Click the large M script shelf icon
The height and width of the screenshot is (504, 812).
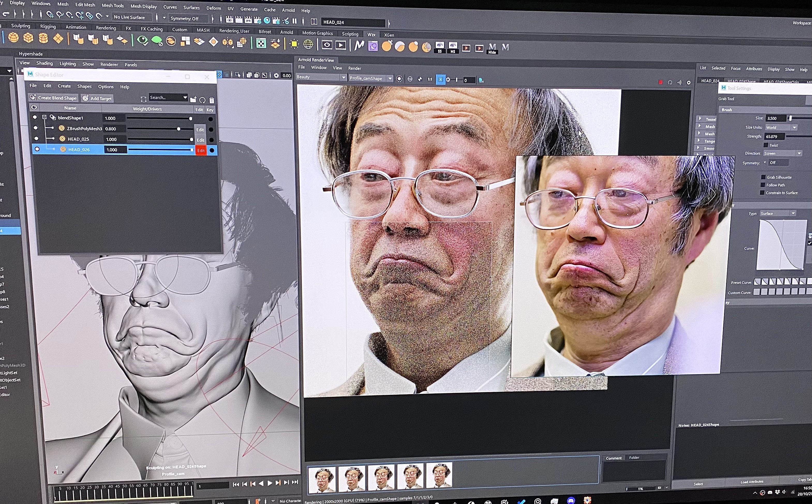(359, 45)
